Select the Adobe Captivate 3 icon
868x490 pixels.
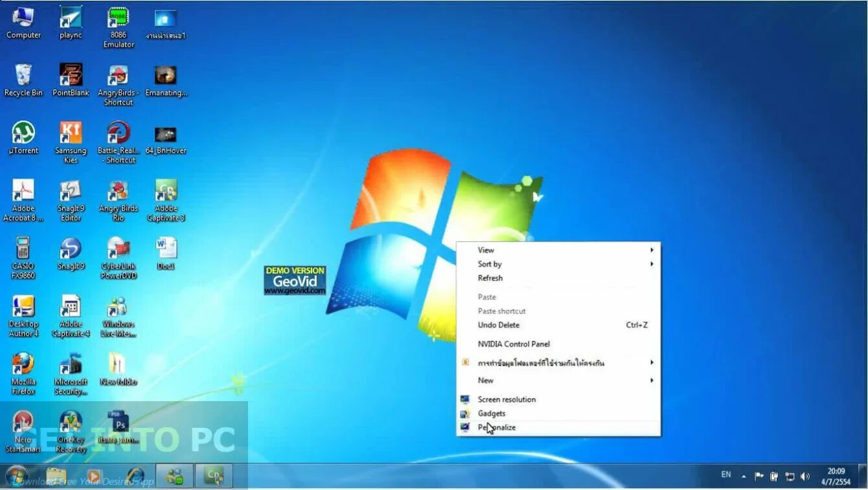[166, 200]
